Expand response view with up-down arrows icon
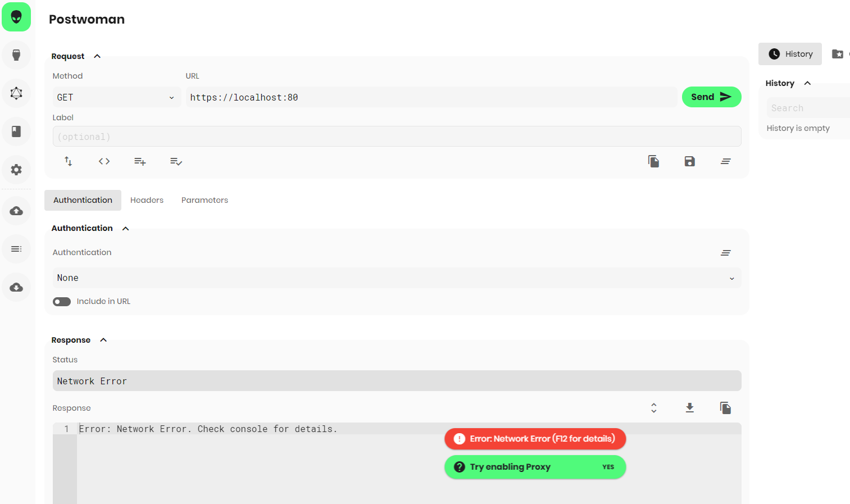The image size is (850, 504). tap(654, 408)
